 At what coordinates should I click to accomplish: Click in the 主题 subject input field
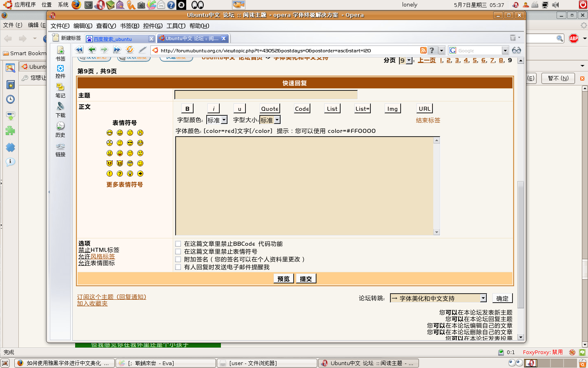coord(266,95)
